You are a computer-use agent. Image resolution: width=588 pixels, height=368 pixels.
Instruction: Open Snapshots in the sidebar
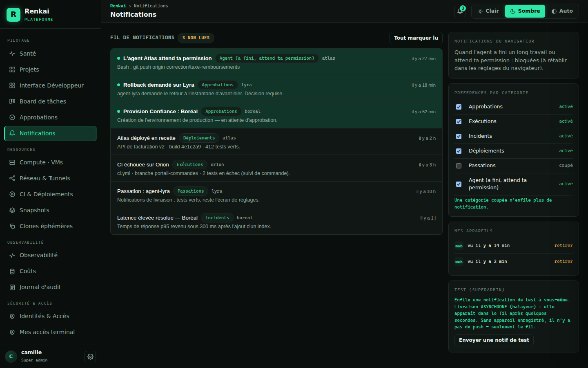coord(50,210)
